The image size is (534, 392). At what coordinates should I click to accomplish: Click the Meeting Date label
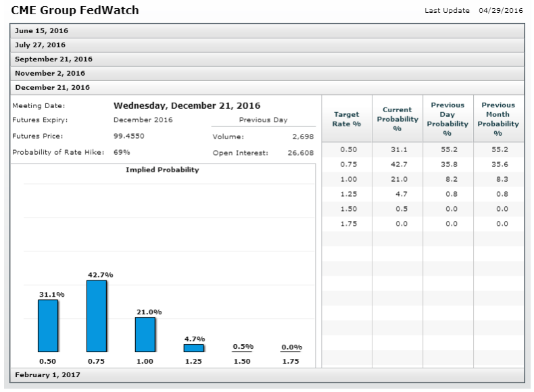pyautogui.click(x=39, y=106)
